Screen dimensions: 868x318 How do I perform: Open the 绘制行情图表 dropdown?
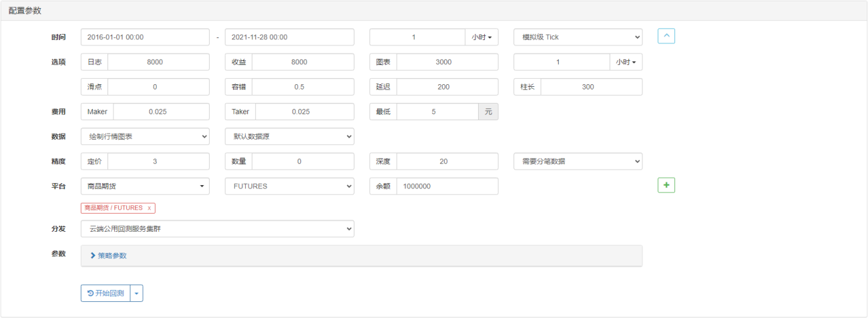[x=145, y=136]
